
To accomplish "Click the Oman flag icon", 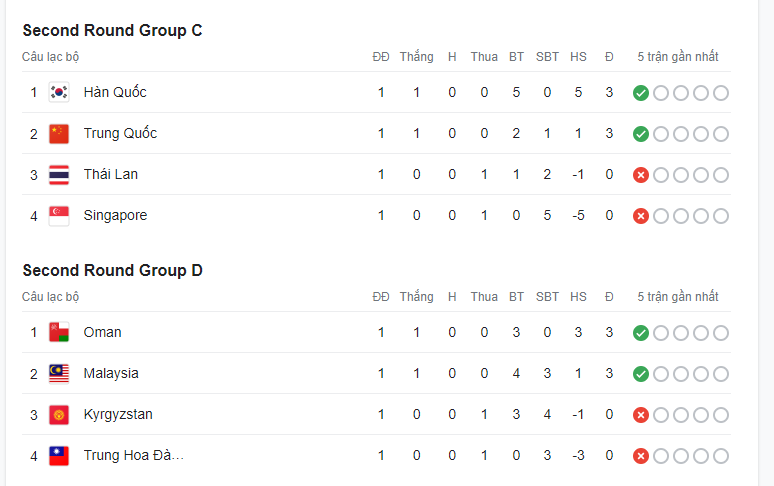I will coord(59,333).
